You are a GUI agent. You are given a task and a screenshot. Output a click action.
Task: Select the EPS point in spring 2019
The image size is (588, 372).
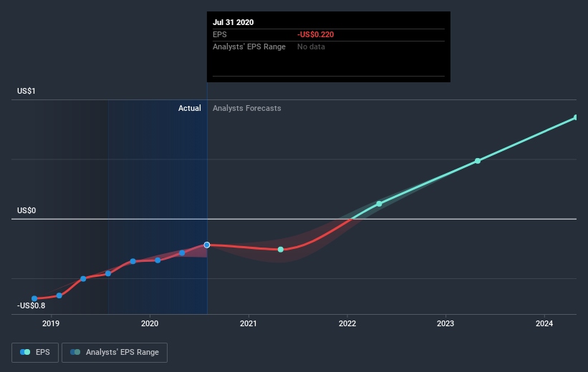tap(83, 279)
